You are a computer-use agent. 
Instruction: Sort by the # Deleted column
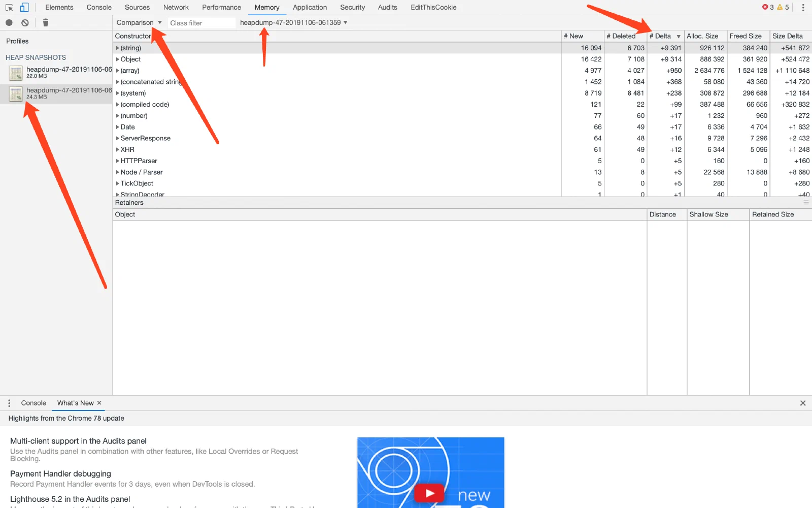pos(625,36)
